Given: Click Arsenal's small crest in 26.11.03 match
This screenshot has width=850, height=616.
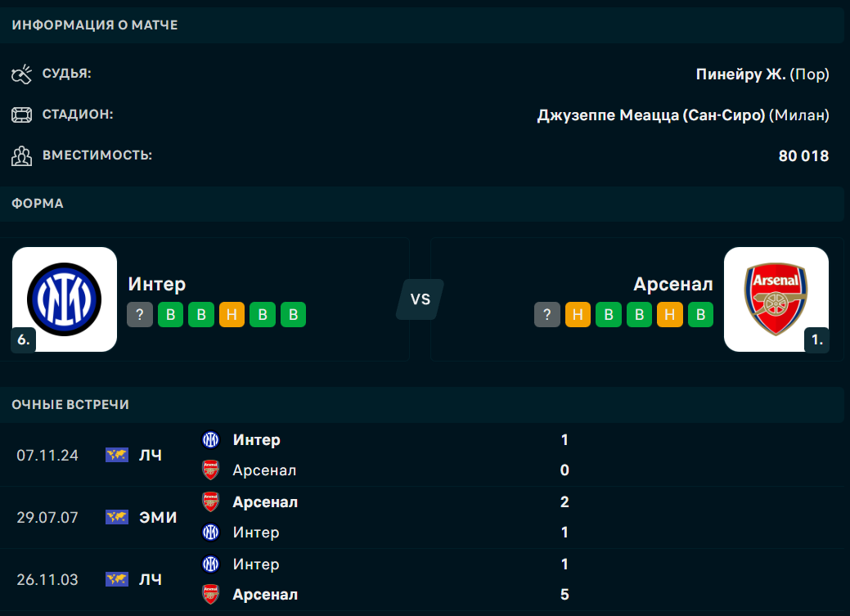Looking at the screenshot, I should tap(211, 595).
